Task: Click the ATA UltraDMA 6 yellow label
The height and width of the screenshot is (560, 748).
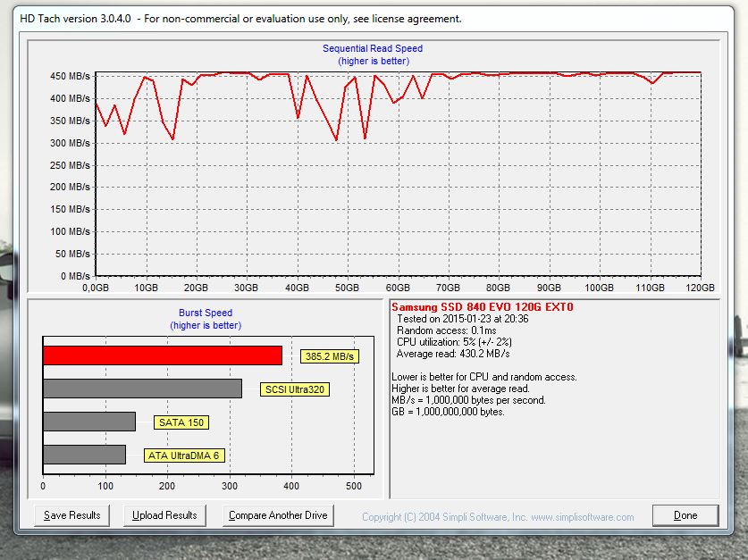Action: [184, 456]
